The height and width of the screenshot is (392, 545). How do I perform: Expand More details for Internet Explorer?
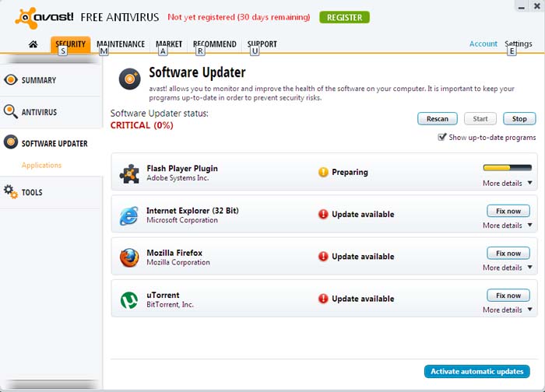click(508, 226)
